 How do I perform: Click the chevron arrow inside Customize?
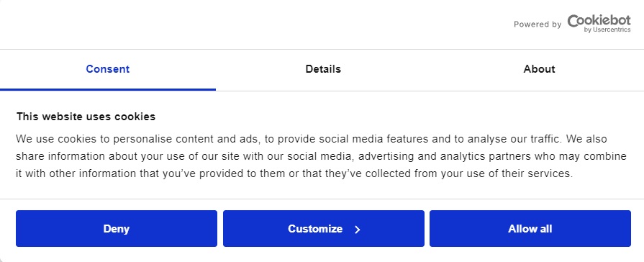(358, 229)
